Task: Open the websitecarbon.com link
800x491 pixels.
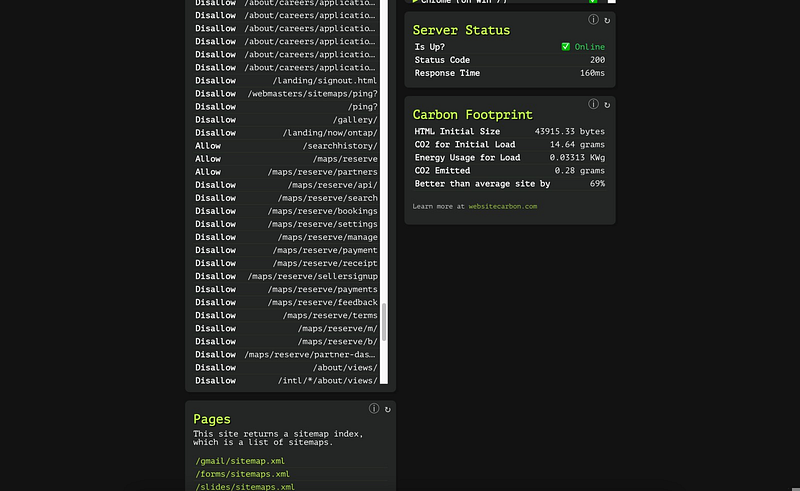Action: [x=503, y=206]
